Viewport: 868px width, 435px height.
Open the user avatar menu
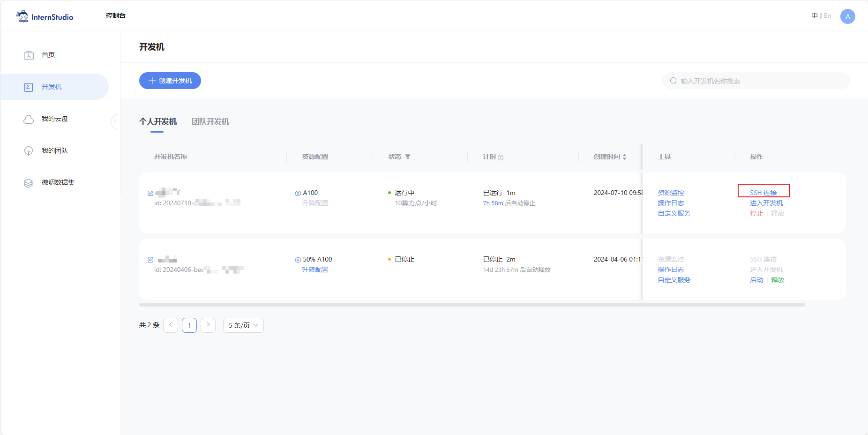(847, 16)
